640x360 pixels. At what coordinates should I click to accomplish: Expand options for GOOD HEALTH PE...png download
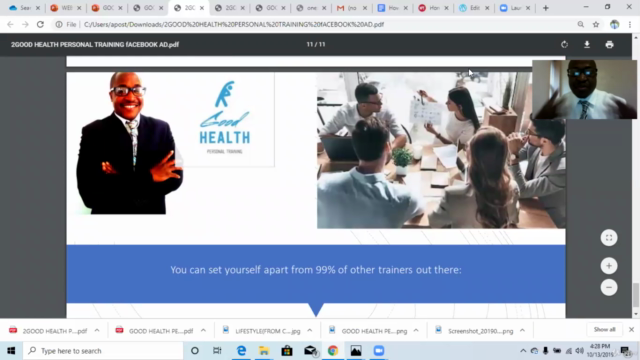(x=416, y=331)
